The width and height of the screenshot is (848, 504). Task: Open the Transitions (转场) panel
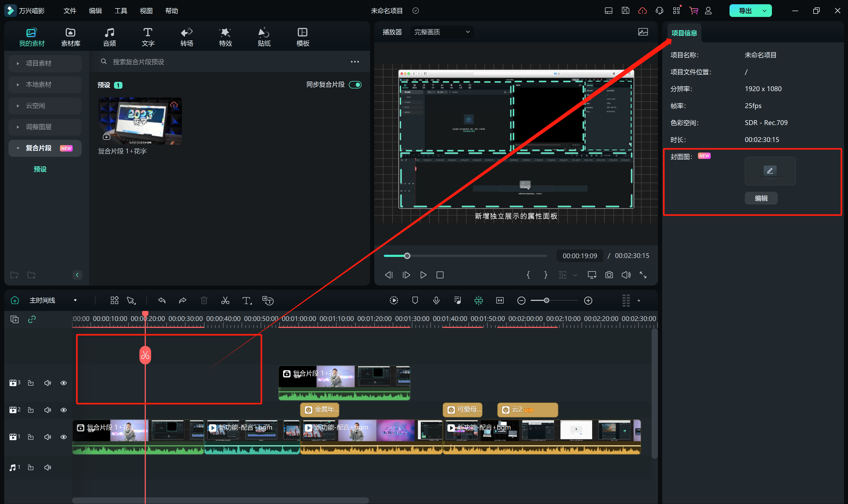pos(187,37)
